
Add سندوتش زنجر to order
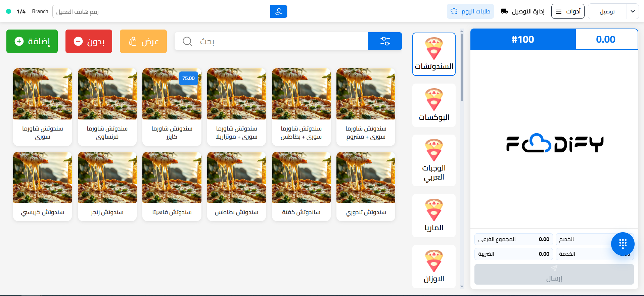point(107,186)
